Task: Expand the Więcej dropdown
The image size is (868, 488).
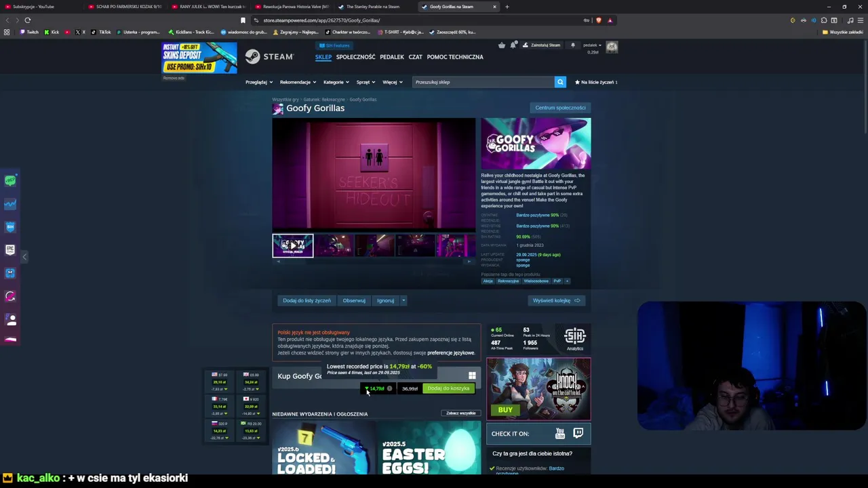Action: 393,82
